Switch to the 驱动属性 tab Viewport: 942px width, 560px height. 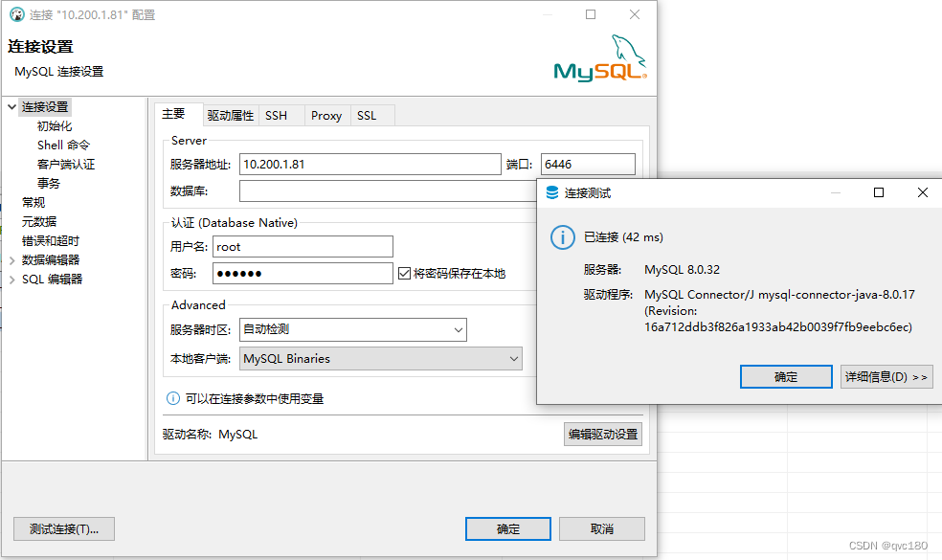pyautogui.click(x=230, y=115)
